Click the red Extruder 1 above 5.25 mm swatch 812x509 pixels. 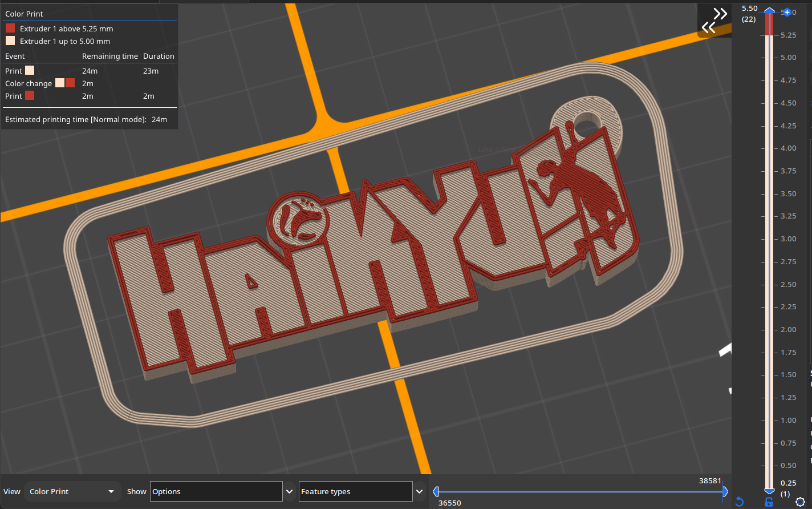pyautogui.click(x=10, y=29)
